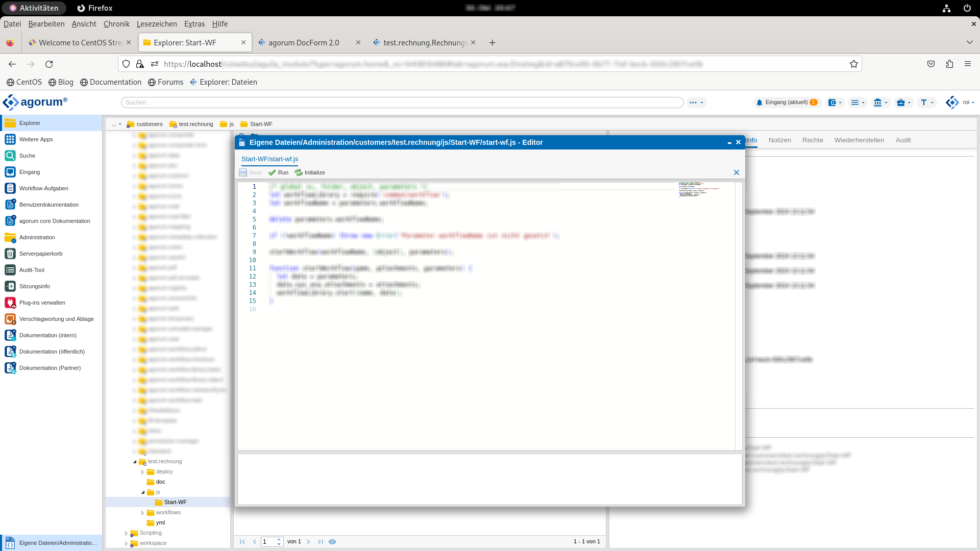Switch to Notizen tab
The height and width of the screenshot is (551, 980).
click(x=779, y=140)
